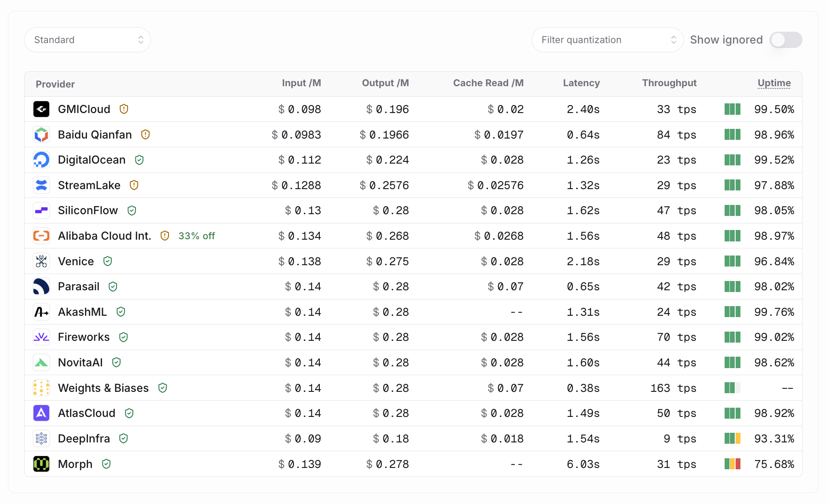
Task: Click the SiliconFlow logo icon
Action: pyautogui.click(x=41, y=210)
